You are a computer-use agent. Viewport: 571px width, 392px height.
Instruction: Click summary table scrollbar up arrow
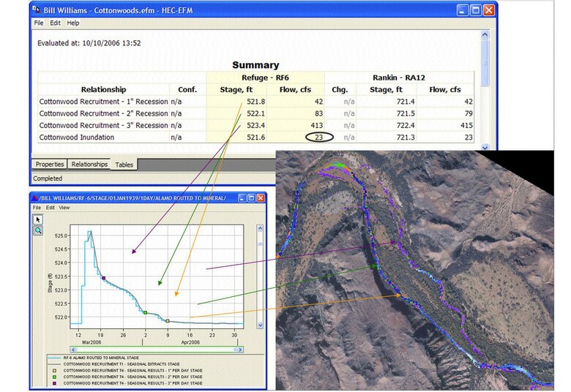pos(485,35)
